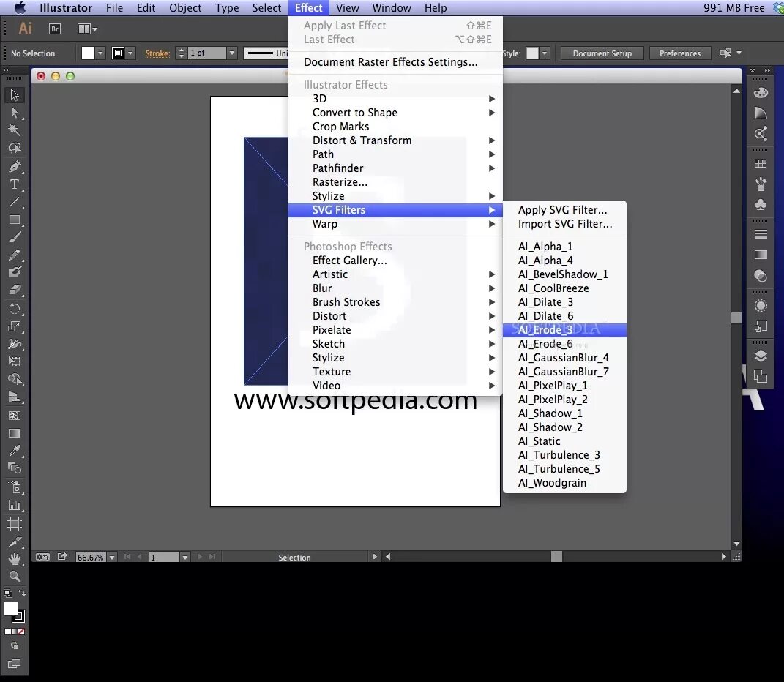Viewport: 784px width, 682px height.
Task: Open the arrange documents dropdown
Action: 87,29
